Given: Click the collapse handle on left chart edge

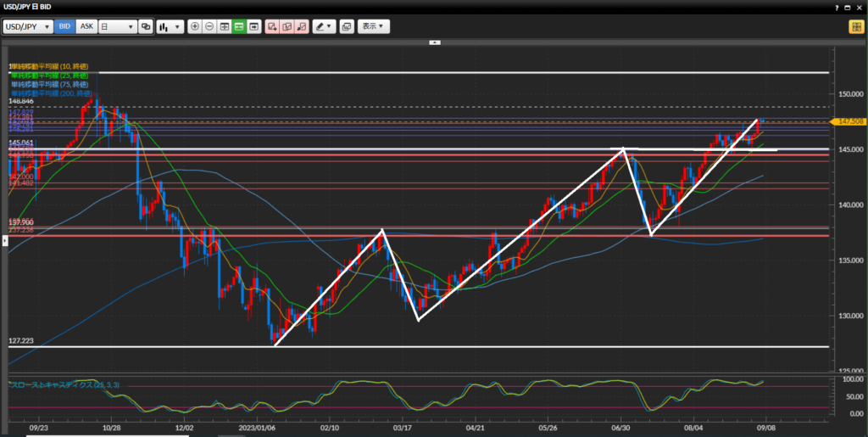Looking at the screenshot, I should click(3, 241).
